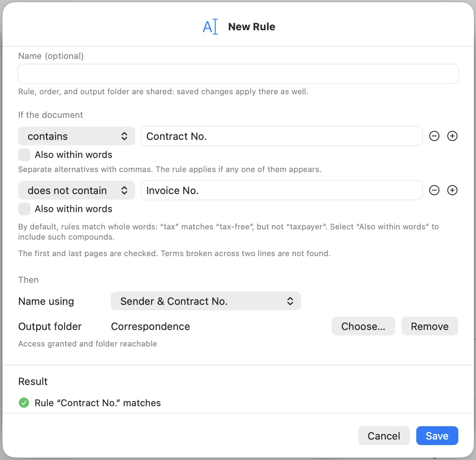Image resolution: width=476 pixels, height=460 pixels.
Task: Click the "Name using" label
Action: click(46, 301)
